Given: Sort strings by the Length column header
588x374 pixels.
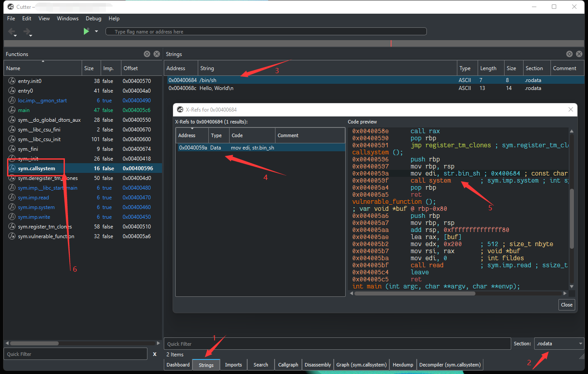Looking at the screenshot, I should [x=490, y=68].
